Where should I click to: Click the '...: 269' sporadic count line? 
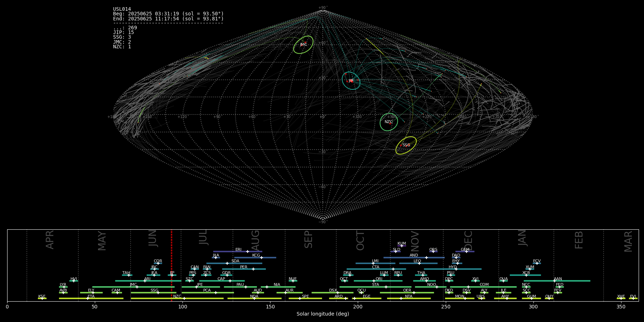(125, 28)
